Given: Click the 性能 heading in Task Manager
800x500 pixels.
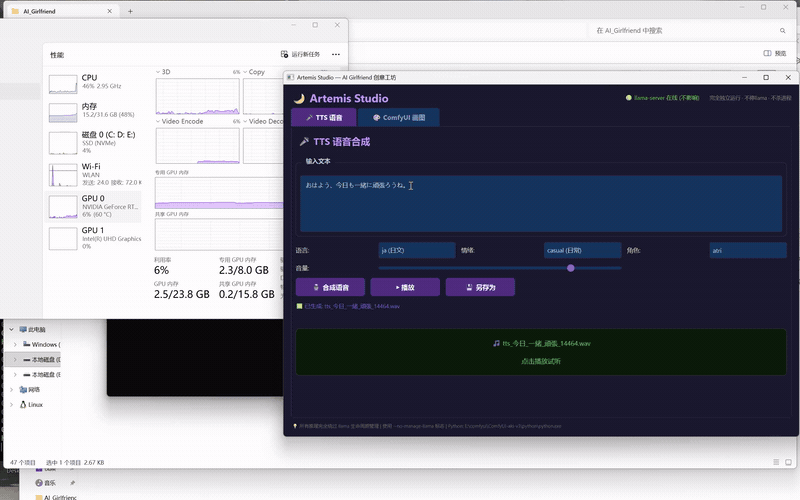Looking at the screenshot, I should point(57,55).
